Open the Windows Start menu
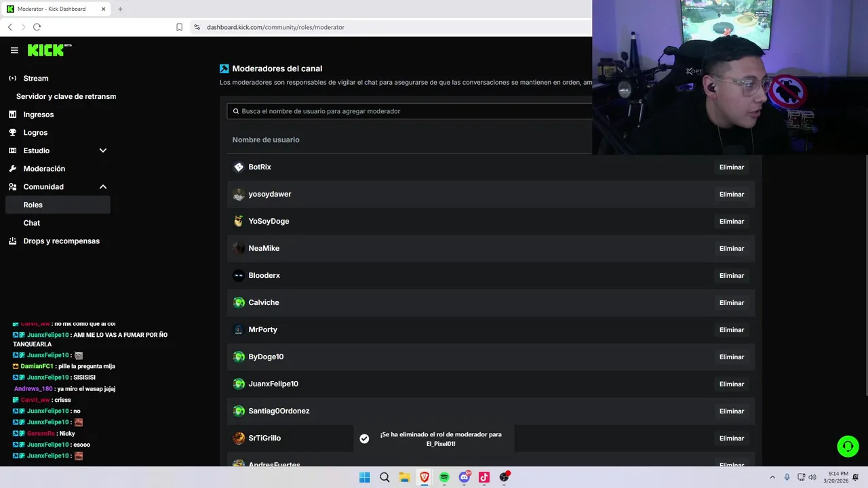The image size is (868, 488). [x=364, y=477]
